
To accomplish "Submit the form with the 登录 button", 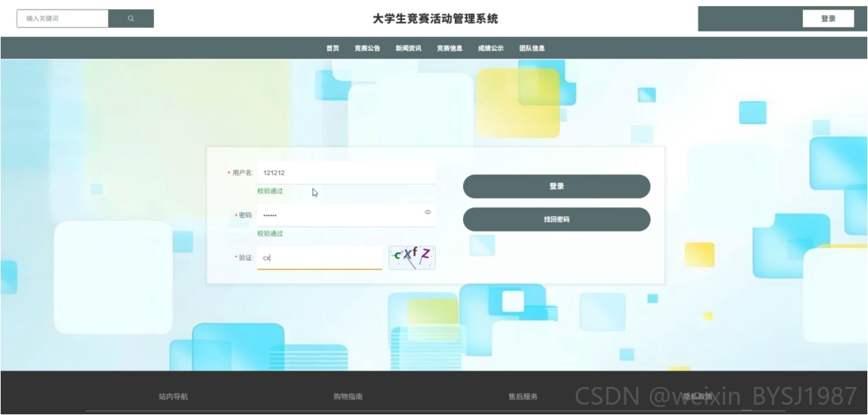I will [x=557, y=186].
